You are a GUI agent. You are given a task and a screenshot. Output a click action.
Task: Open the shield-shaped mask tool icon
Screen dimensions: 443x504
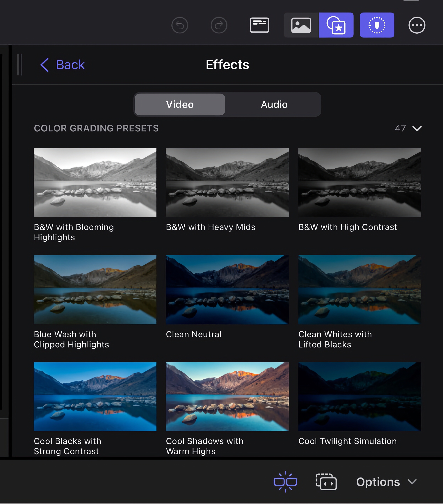tap(377, 25)
